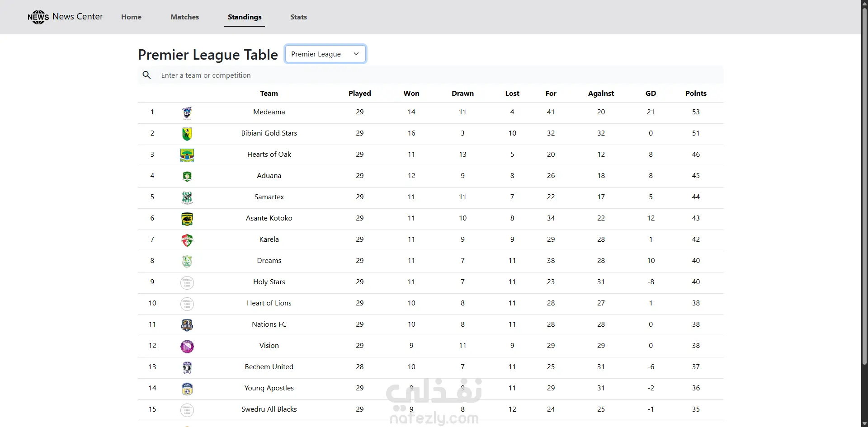Click Bibiani Gold Stars' 16 won value
Image resolution: width=868 pixels, height=427 pixels.
click(x=411, y=133)
